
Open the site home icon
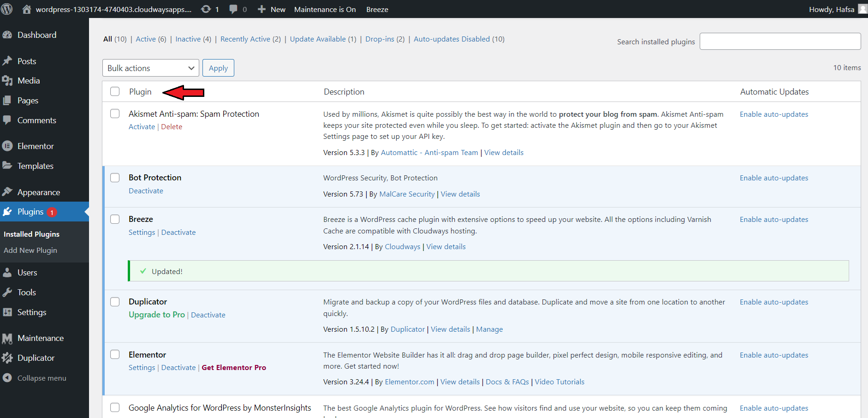(x=27, y=9)
